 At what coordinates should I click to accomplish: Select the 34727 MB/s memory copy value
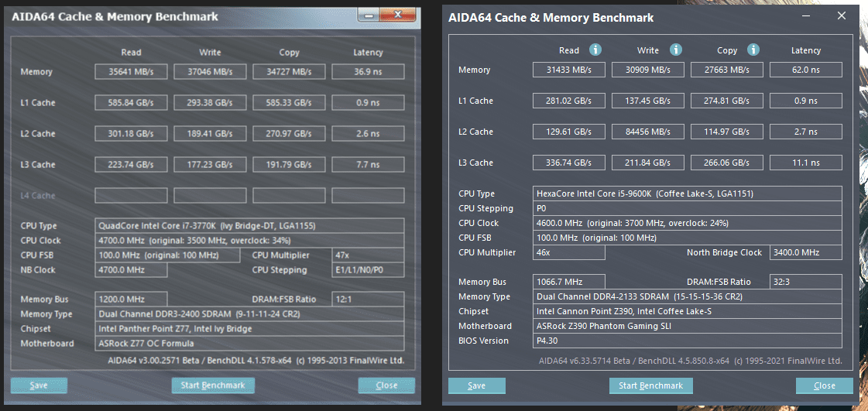point(288,72)
